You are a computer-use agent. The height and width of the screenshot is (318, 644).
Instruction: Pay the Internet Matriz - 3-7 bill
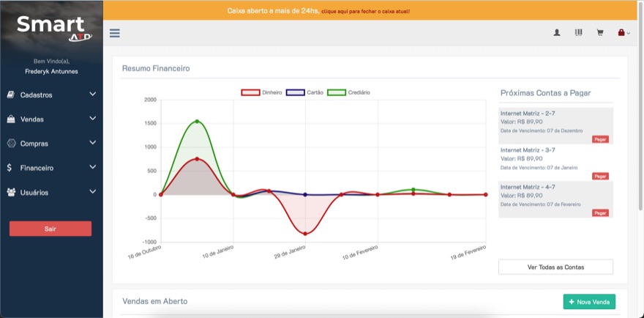point(600,176)
